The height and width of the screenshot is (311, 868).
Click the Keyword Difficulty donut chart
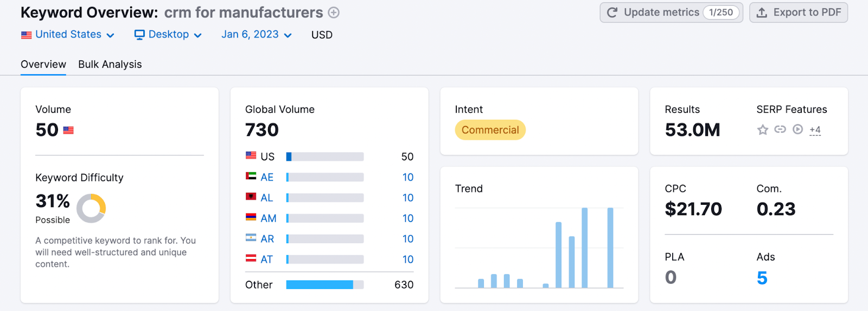click(91, 209)
